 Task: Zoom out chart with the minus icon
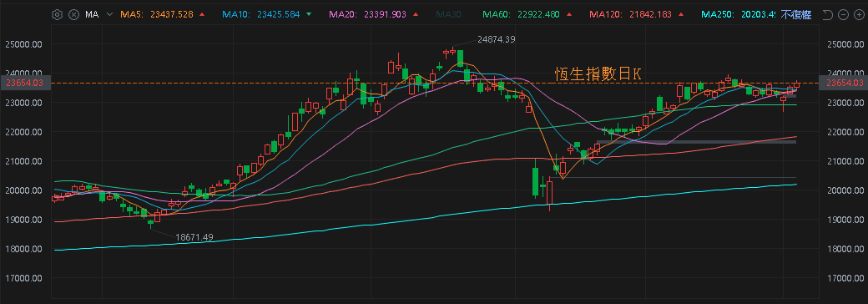pyautogui.click(x=843, y=15)
